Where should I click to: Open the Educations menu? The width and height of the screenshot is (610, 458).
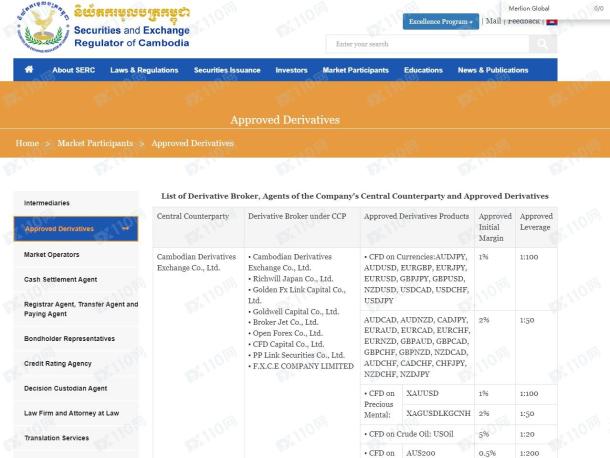(423, 70)
